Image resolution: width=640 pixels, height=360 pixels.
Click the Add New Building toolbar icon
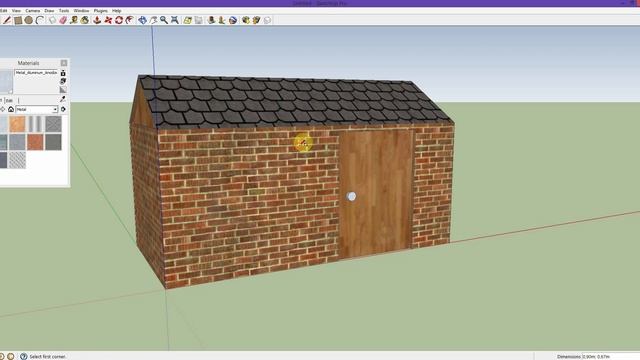coord(211,20)
